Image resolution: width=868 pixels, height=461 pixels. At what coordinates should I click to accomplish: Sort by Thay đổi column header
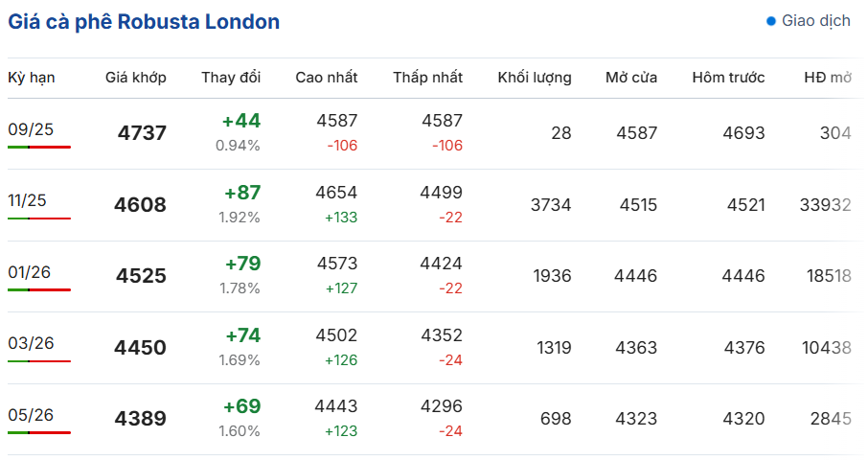pos(231,78)
